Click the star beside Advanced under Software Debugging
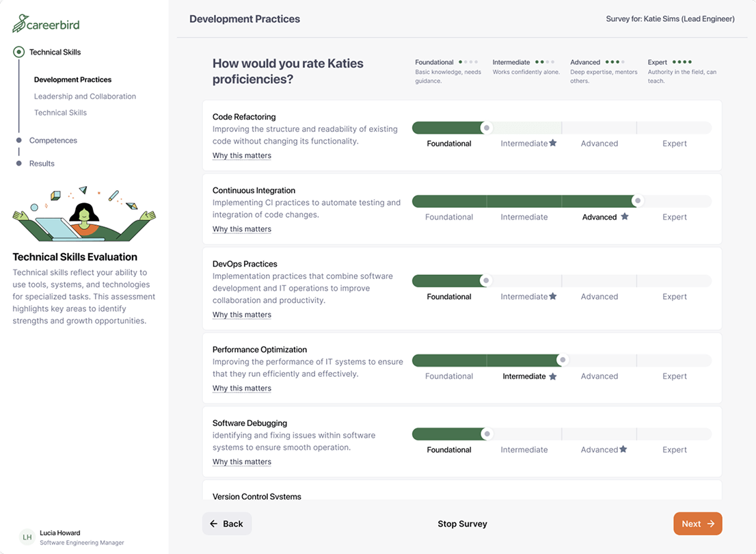This screenshot has height=554, width=756. pyautogui.click(x=623, y=449)
